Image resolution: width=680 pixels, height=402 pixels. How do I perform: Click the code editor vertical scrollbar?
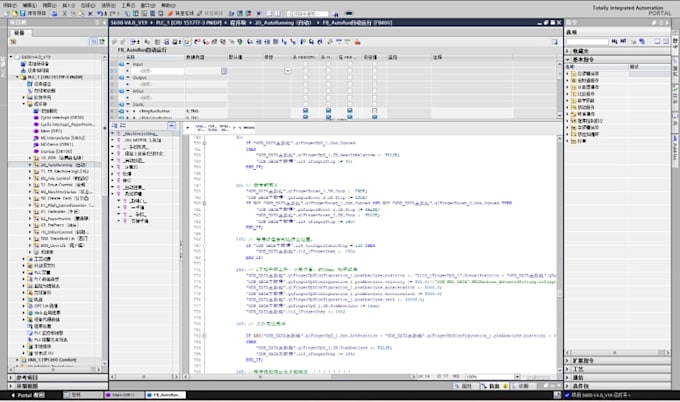click(x=559, y=254)
